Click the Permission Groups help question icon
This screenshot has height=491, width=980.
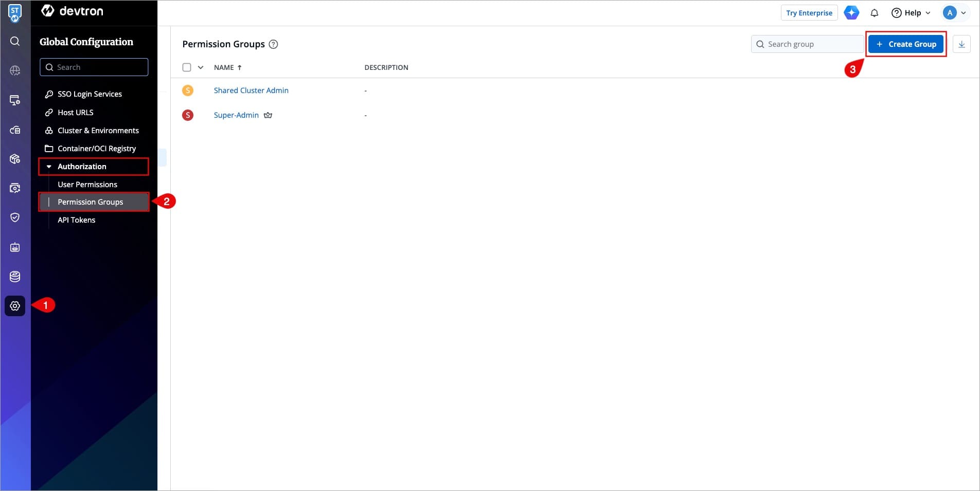[274, 44]
